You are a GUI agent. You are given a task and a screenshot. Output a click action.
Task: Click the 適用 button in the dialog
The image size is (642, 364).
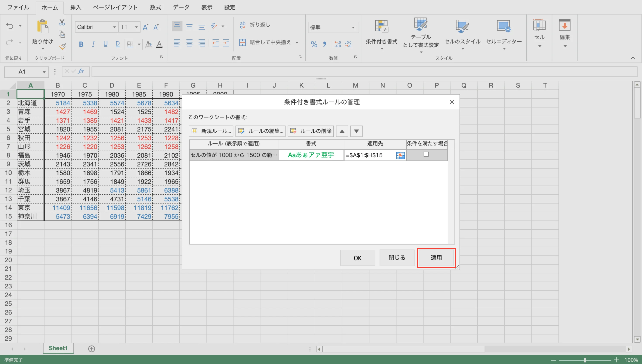point(436,258)
